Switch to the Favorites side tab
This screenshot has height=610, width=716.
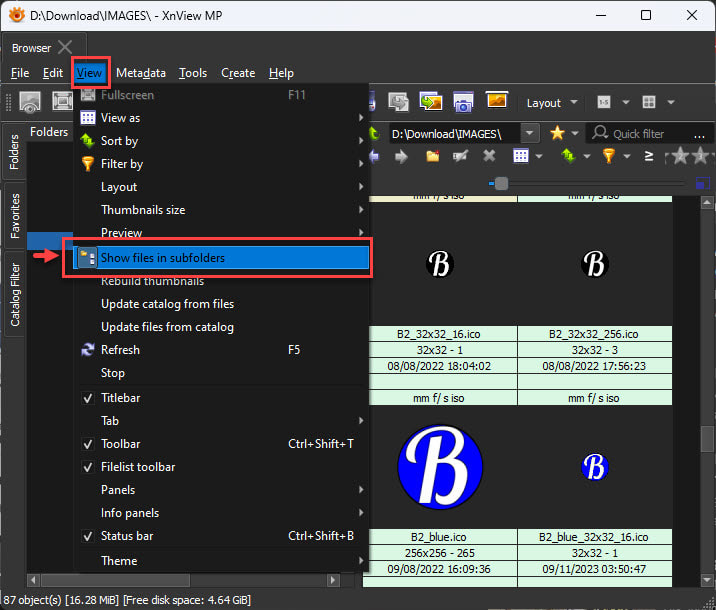[x=15, y=216]
